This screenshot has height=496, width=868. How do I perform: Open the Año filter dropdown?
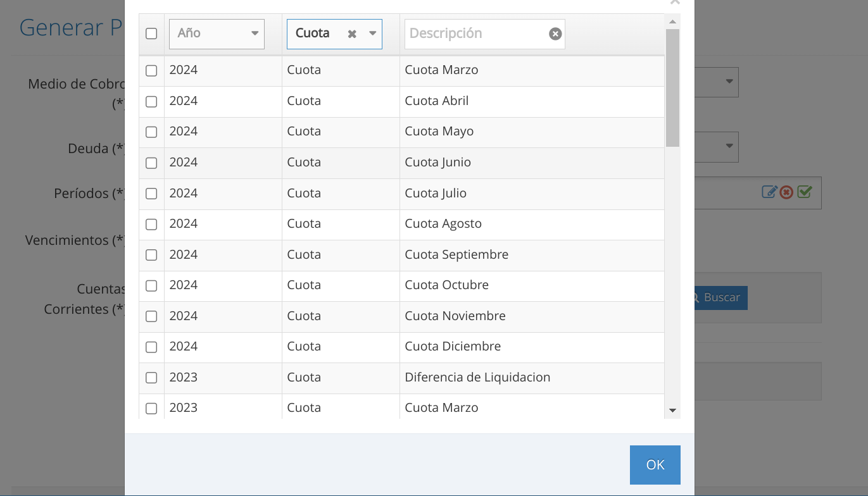click(x=254, y=33)
